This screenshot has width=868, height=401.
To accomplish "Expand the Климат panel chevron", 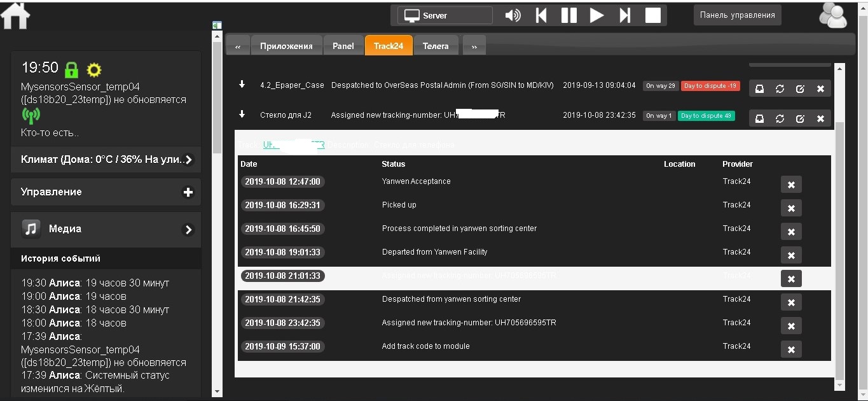I will click(188, 159).
